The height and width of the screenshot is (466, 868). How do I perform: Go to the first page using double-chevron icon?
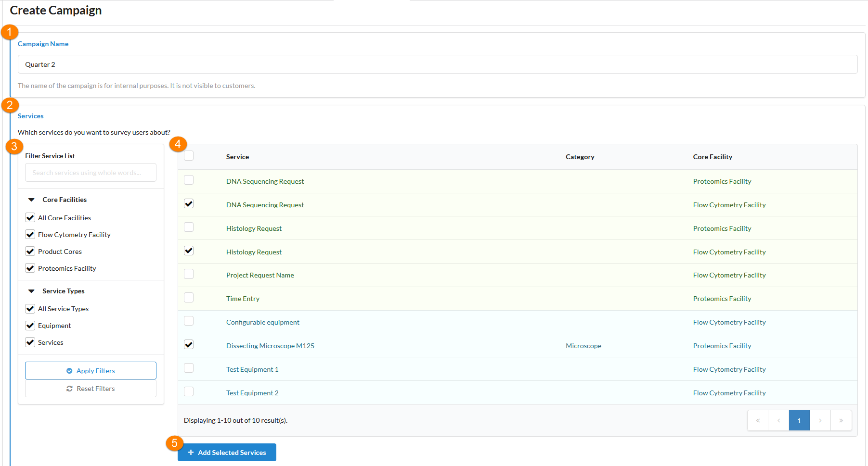point(758,420)
